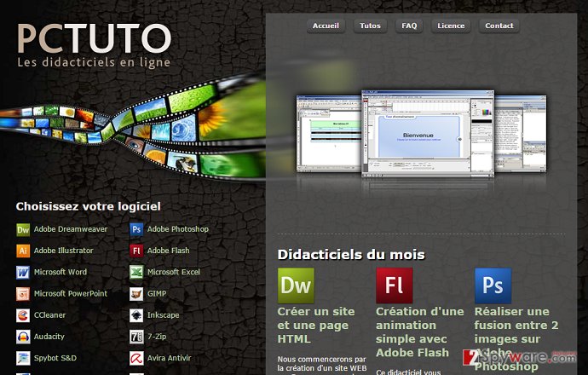
Task: Open the Microsoft Excel text link
Action: [174, 272]
